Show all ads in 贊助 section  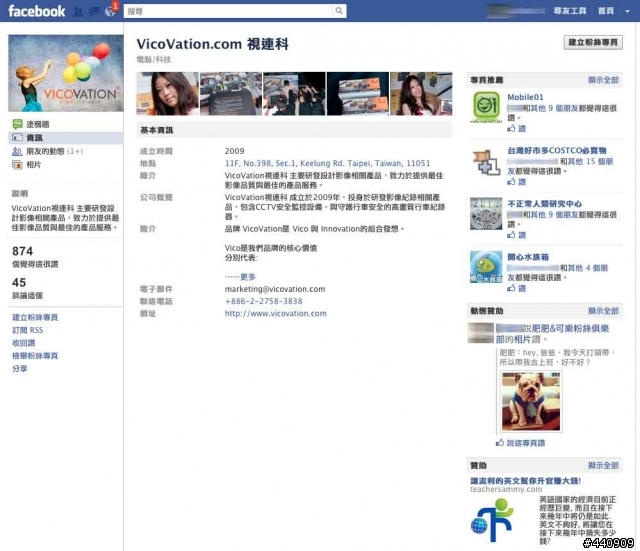pos(603,465)
